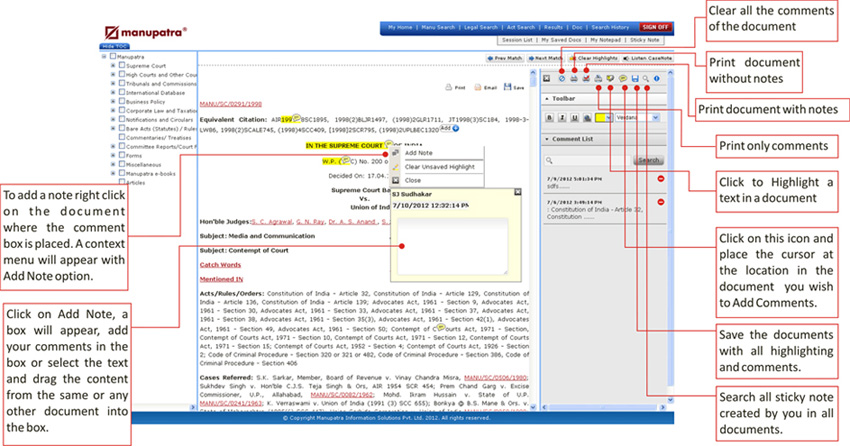The image size is (850, 446).
Task: Save document via blue floppy icon
Action: 635,79
